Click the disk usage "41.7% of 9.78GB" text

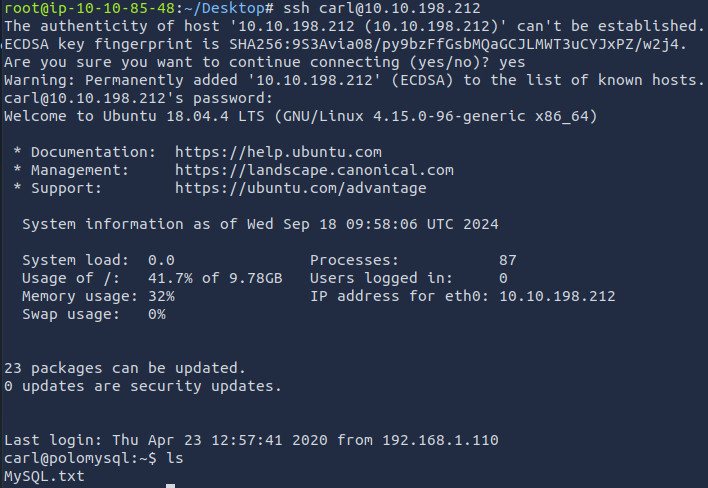pos(214,278)
